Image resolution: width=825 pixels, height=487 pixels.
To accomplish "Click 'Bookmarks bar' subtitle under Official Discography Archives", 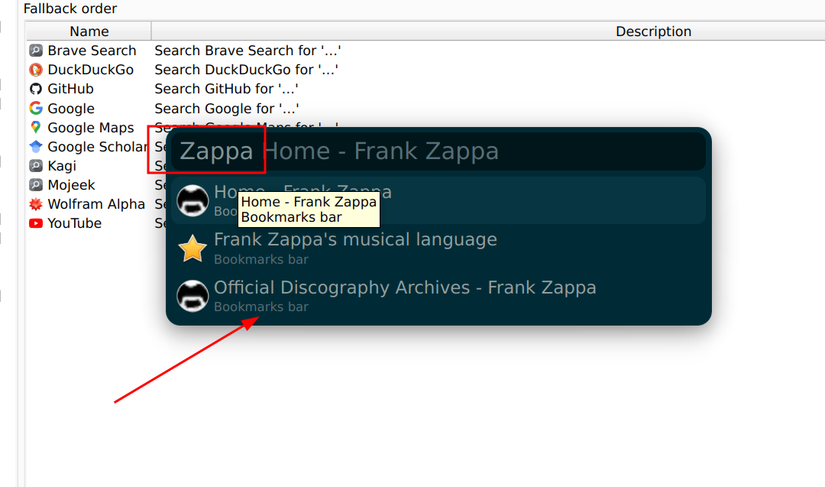I will [261, 307].
